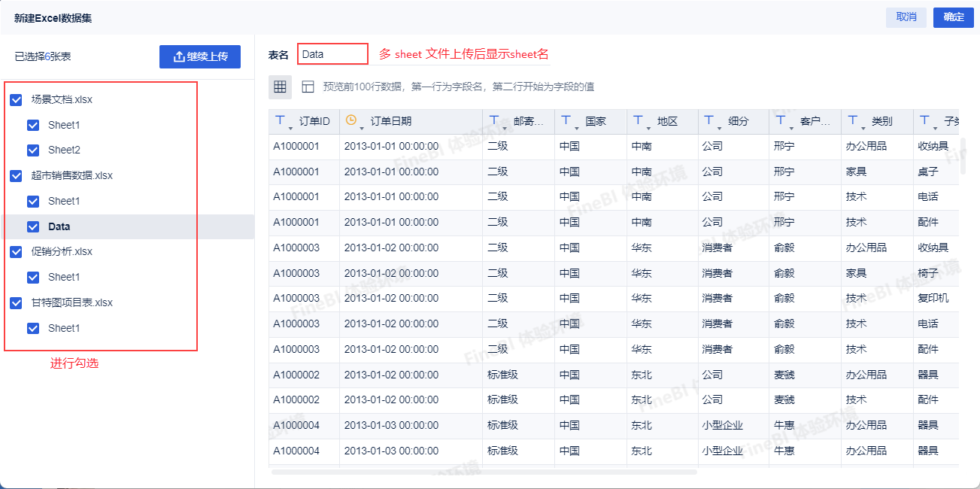The width and height of the screenshot is (980, 489).
Task: Click the text type icon on 订单ID column
Action: pyautogui.click(x=281, y=121)
